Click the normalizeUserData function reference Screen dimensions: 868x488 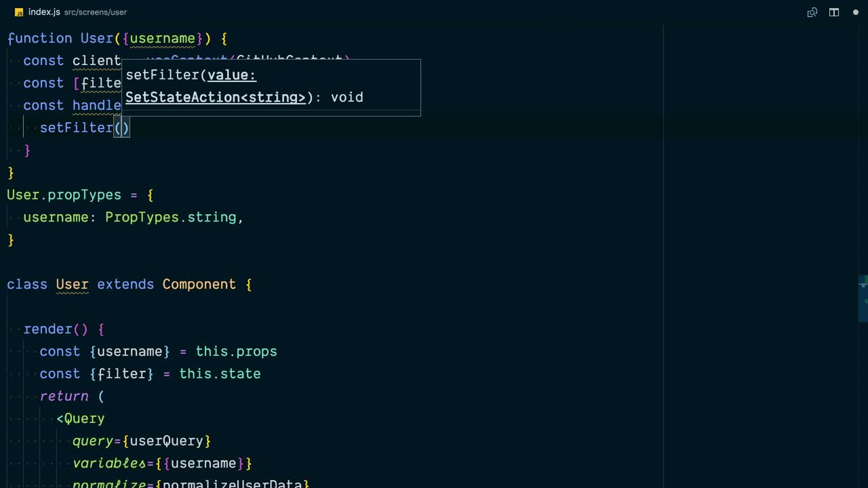point(233,484)
